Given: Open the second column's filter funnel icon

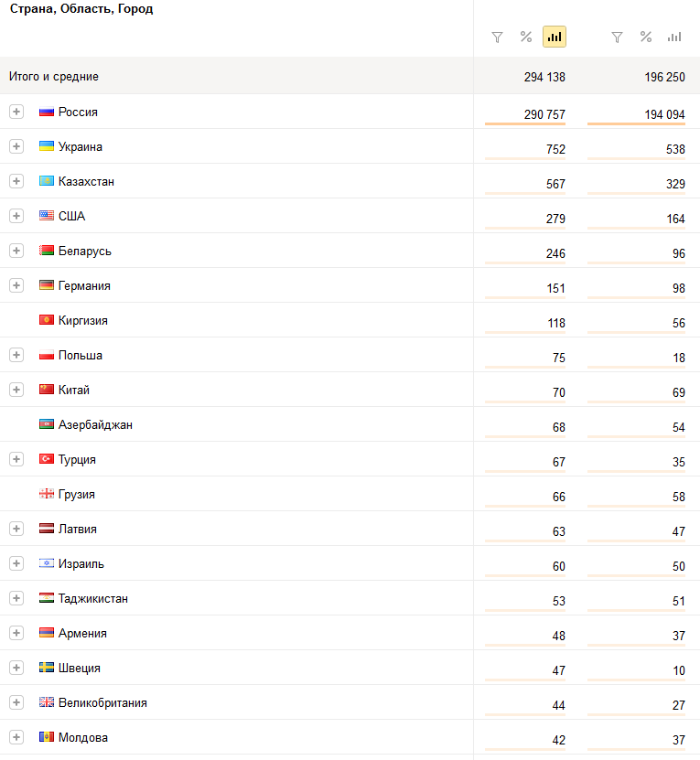Looking at the screenshot, I should (617, 37).
